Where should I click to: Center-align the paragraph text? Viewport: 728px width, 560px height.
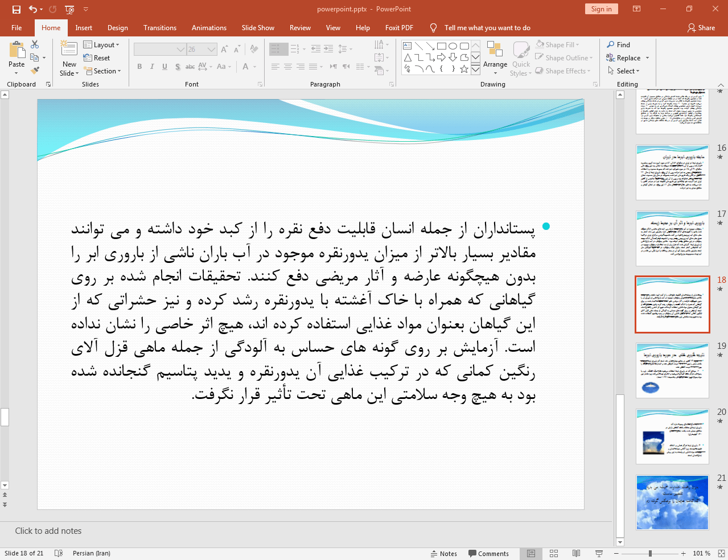[287, 67]
